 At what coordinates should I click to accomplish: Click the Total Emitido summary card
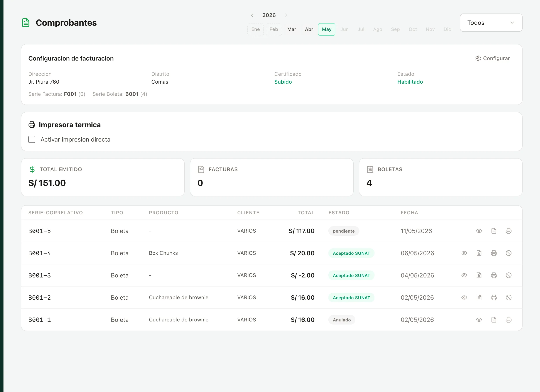[x=103, y=177]
